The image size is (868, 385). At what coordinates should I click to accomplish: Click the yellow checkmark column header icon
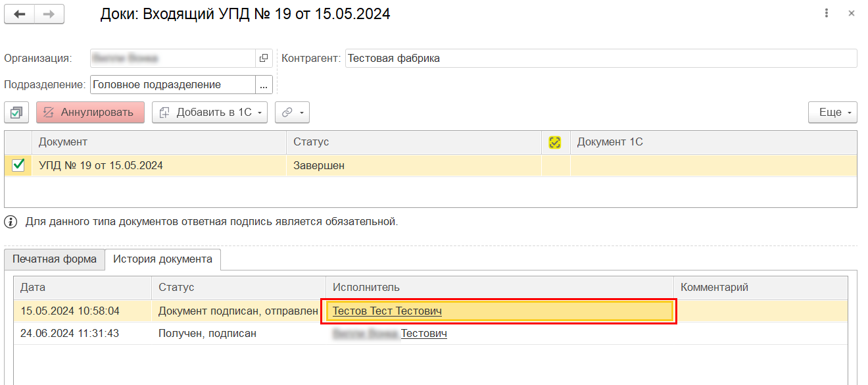pyautogui.click(x=555, y=142)
